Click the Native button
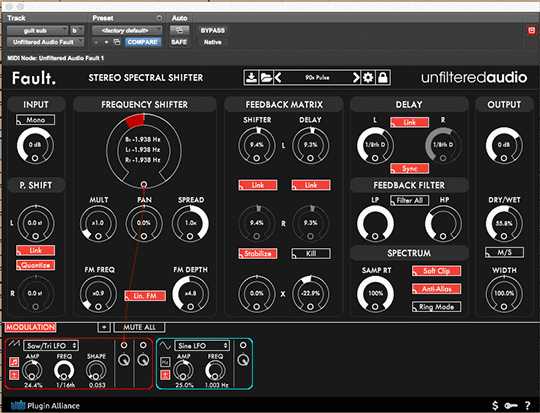 click(212, 42)
